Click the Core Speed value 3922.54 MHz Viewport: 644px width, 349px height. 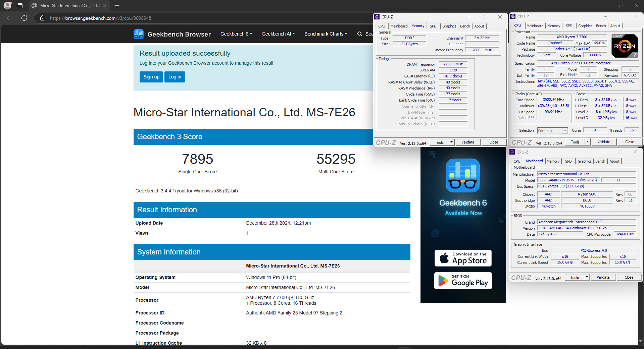tap(553, 100)
